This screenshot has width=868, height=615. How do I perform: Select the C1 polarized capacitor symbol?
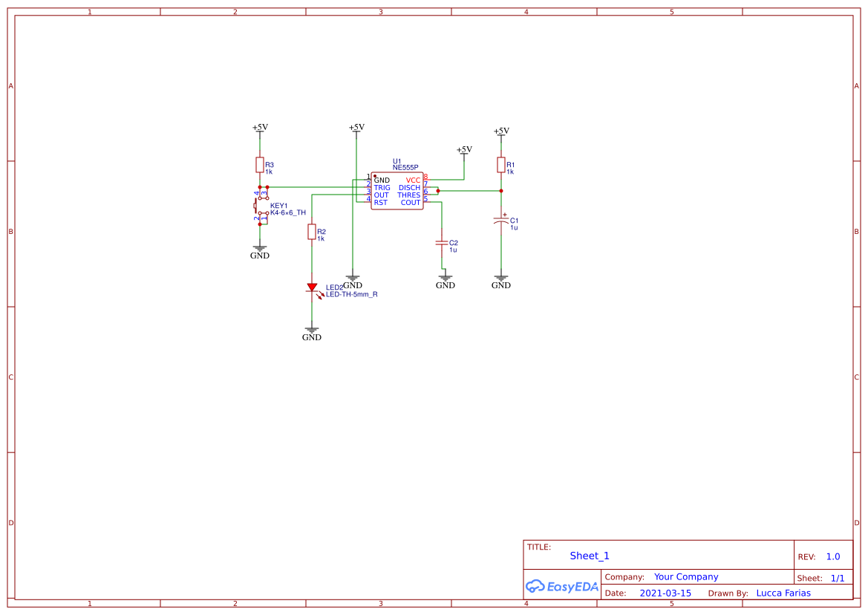pos(501,221)
